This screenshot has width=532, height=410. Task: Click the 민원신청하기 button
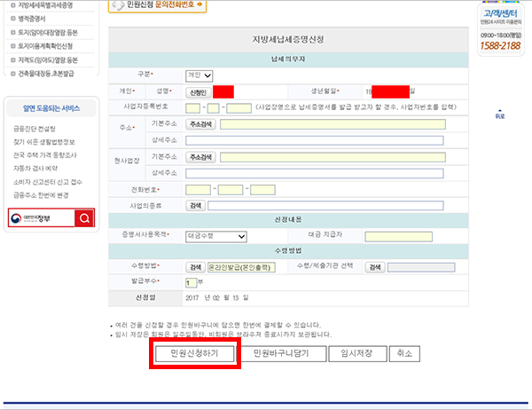[x=194, y=353]
